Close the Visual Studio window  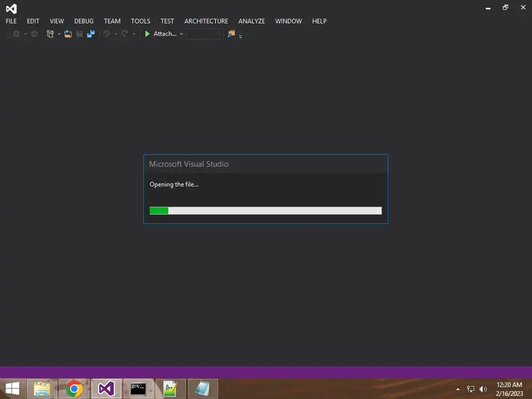pos(523,7)
